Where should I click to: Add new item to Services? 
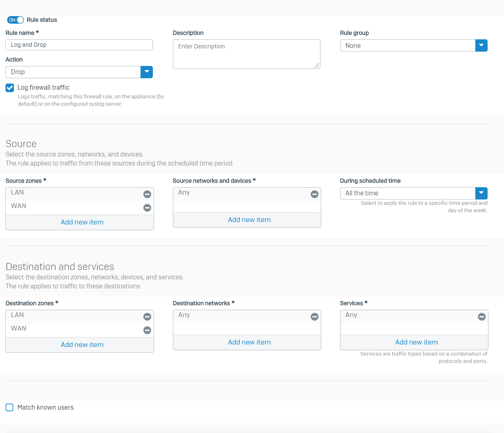pyautogui.click(x=416, y=342)
